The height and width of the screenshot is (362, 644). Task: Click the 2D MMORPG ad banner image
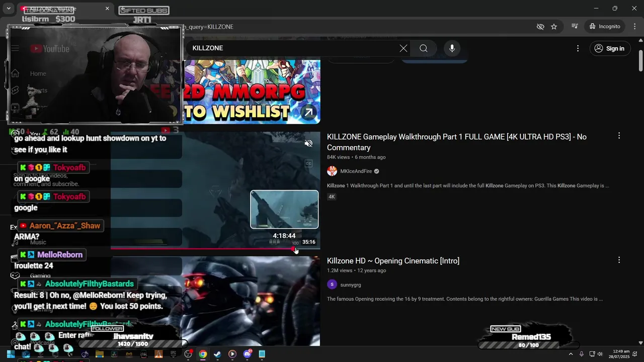tap(251, 92)
